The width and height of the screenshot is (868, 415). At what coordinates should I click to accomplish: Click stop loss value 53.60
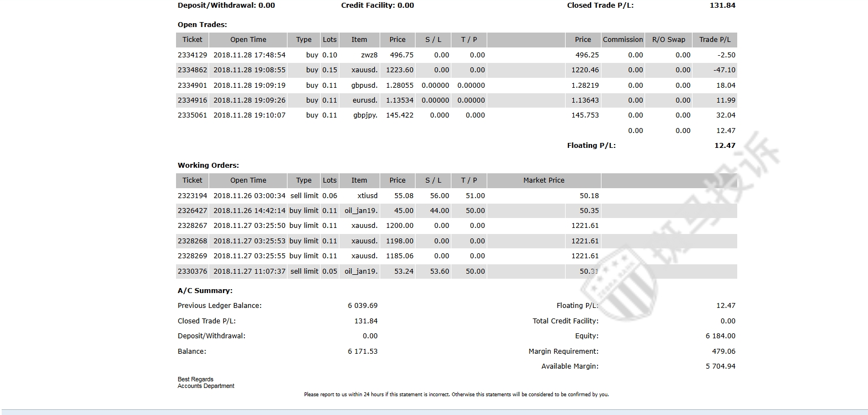(439, 272)
